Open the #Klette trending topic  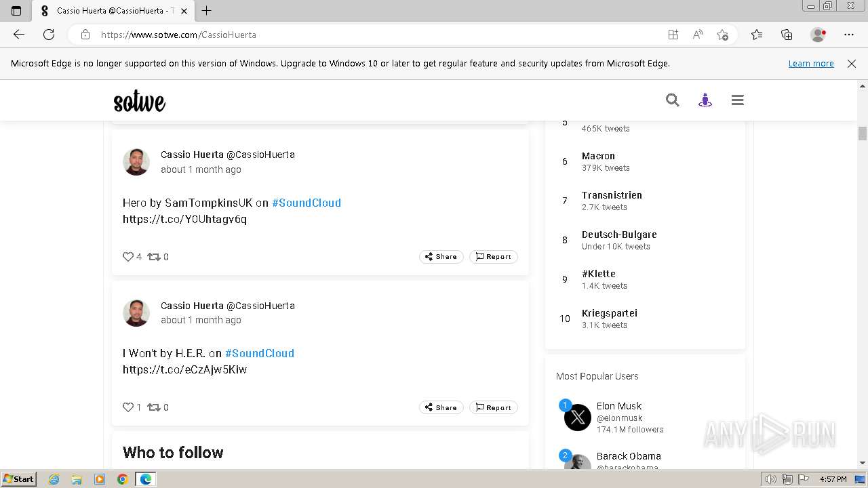(599, 274)
